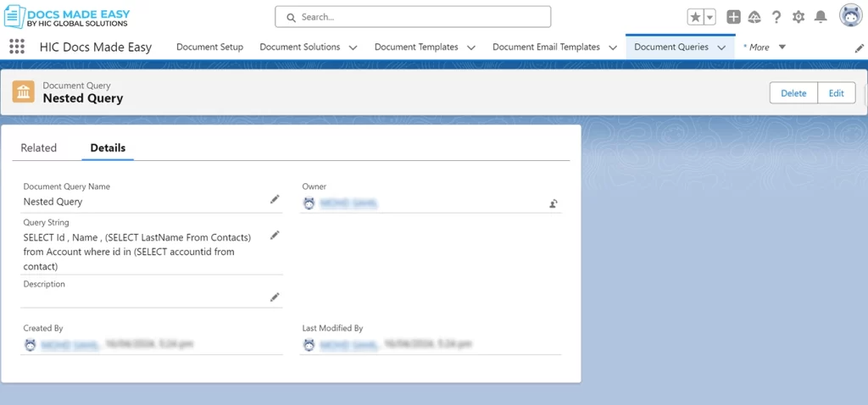Screen dimensions: 868x405
Task: Open the Document Setup tab
Action: pos(210,47)
